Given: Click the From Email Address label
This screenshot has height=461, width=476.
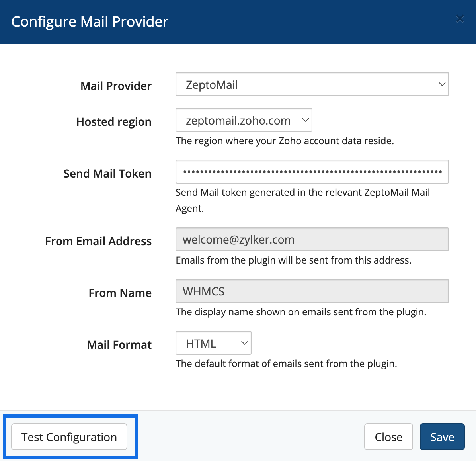Looking at the screenshot, I should tap(98, 241).
